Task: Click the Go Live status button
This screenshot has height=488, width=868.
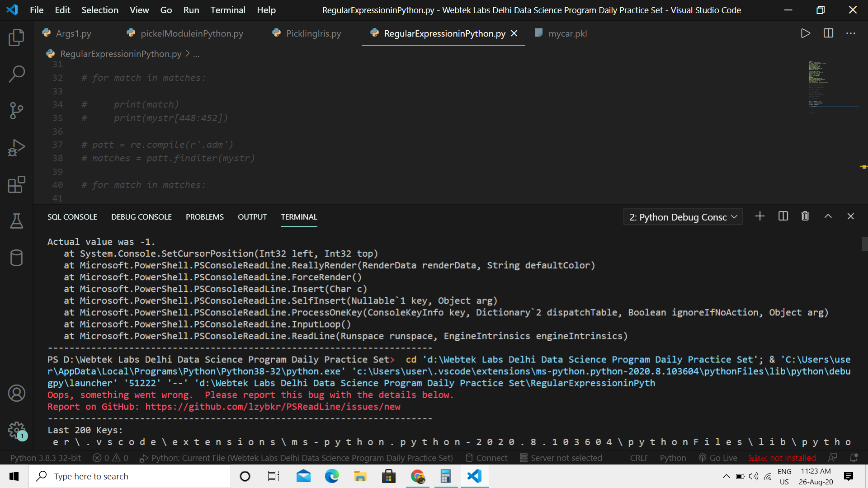Action: tap(718, 458)
